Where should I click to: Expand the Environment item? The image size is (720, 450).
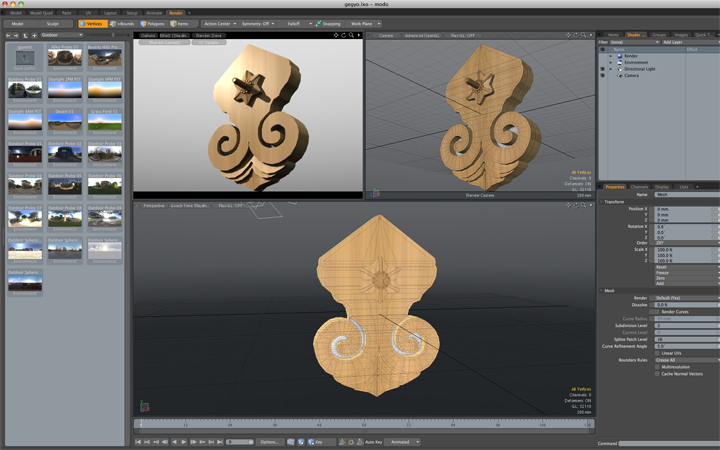[x=611, y=62]
